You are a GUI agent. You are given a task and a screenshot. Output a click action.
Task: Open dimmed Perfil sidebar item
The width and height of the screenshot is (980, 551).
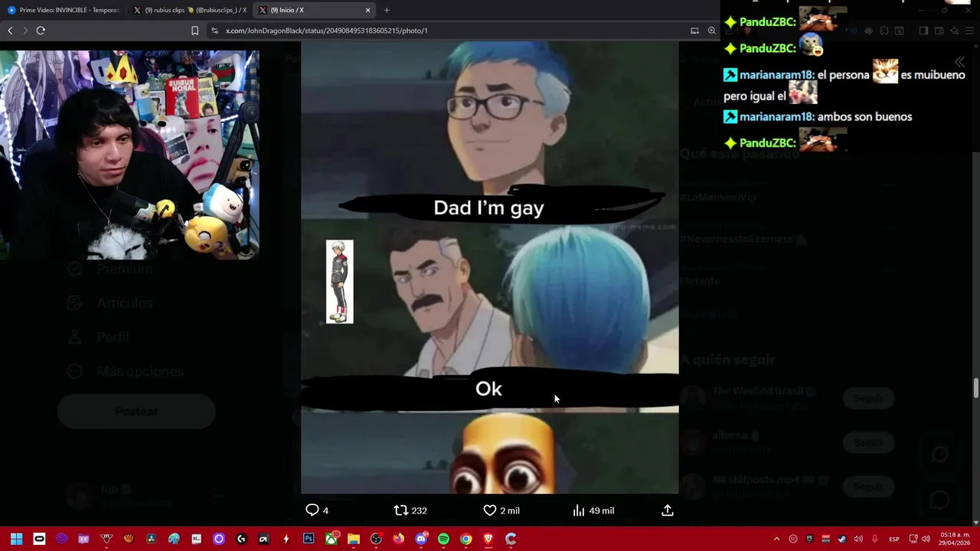click(x=97, y=337)
